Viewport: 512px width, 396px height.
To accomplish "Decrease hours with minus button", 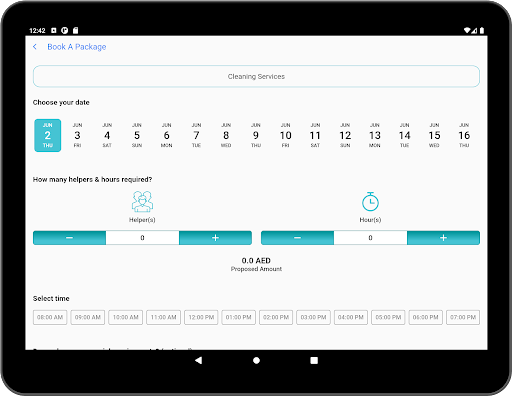I will point(297,238).
